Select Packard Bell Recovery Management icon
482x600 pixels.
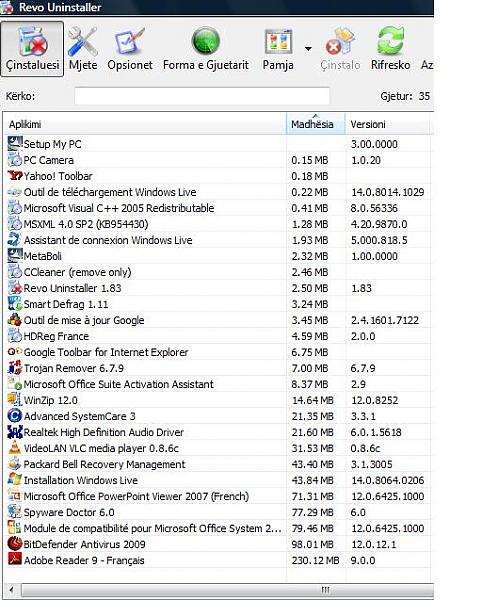coord(15,464)
